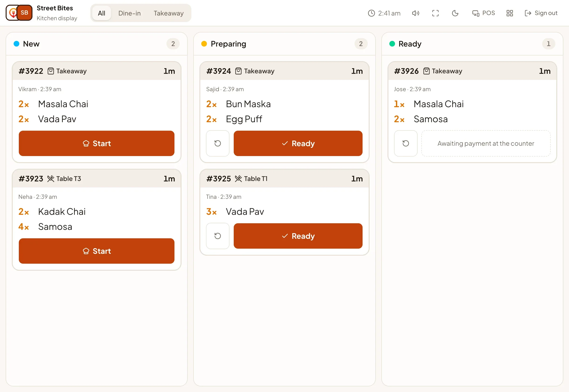
Task: Click the blue New status dot
Action: tap(16, 44)
